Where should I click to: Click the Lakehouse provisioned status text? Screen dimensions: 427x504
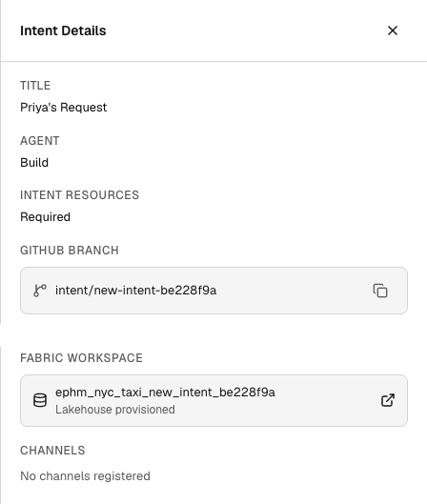(x=115, y=410)
